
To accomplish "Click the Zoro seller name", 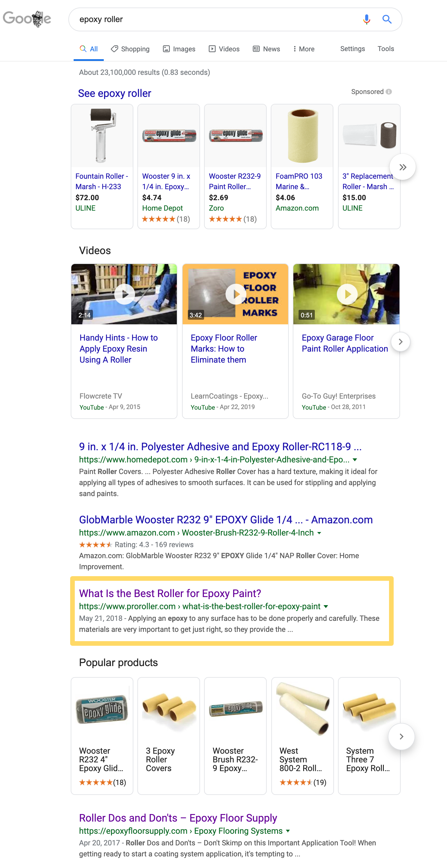I will pyautogui.click(x=217, y=208).
